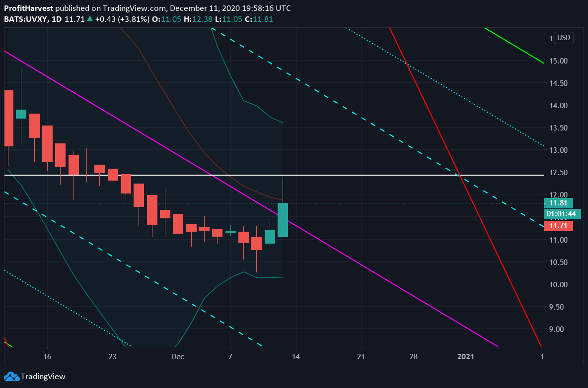
Task: Click the 16 date label on time axis
Action: coord(47,357)
